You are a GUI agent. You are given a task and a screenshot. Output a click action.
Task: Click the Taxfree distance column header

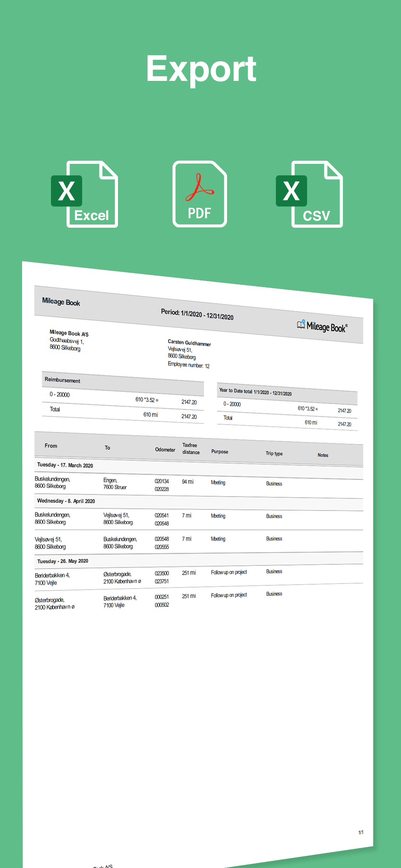[x=191, y=449]
